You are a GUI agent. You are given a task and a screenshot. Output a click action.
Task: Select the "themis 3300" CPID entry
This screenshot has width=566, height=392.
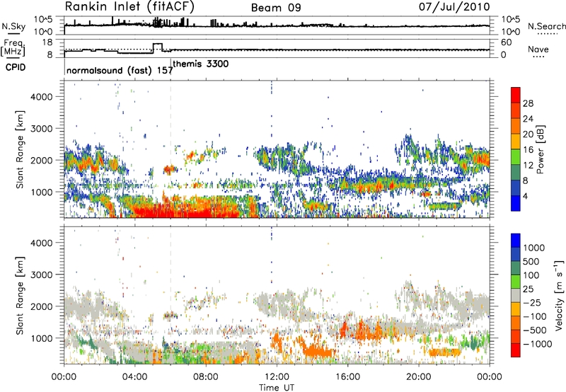click(x=201, y=64)
